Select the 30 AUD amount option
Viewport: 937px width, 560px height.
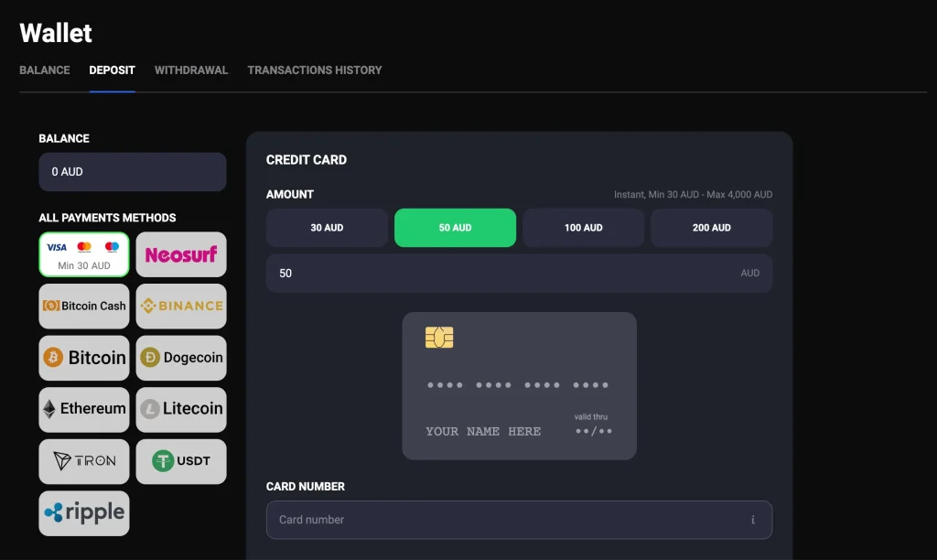327,227
